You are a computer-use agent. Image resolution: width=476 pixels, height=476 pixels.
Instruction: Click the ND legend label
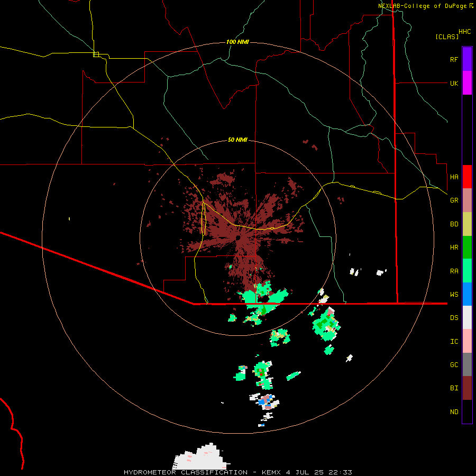(454, 412)
